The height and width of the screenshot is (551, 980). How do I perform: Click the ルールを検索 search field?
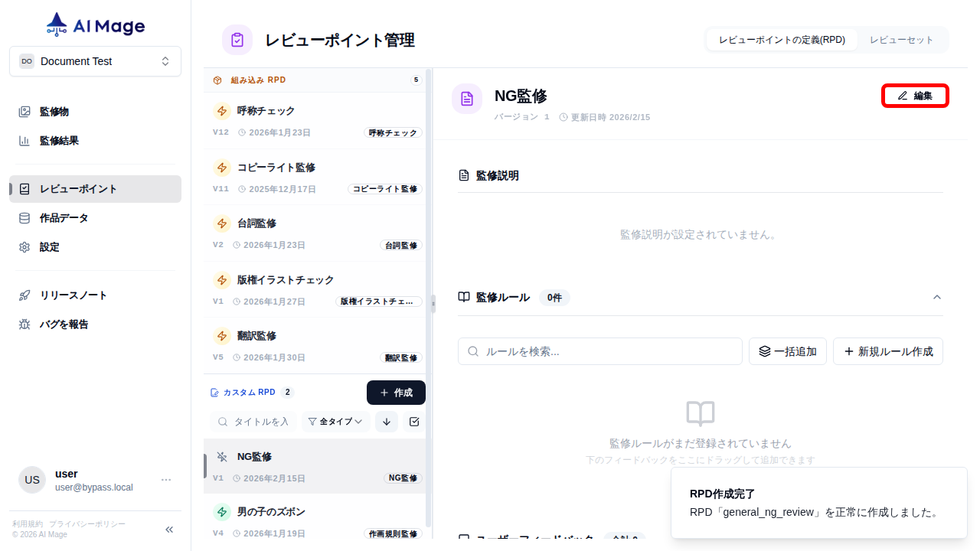(599, 351)
